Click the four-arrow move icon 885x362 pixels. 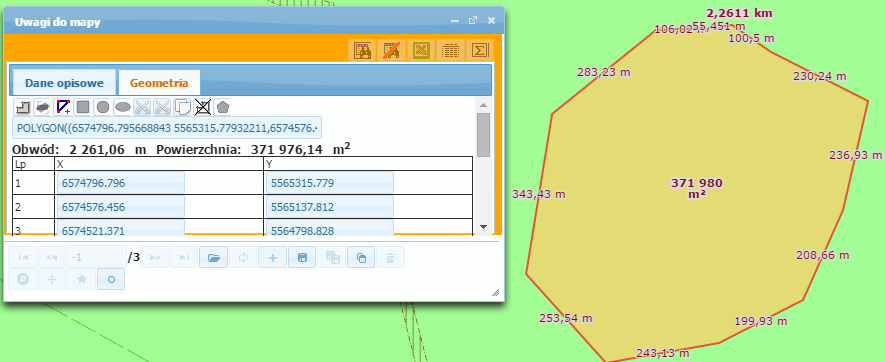tap(51, 279)
